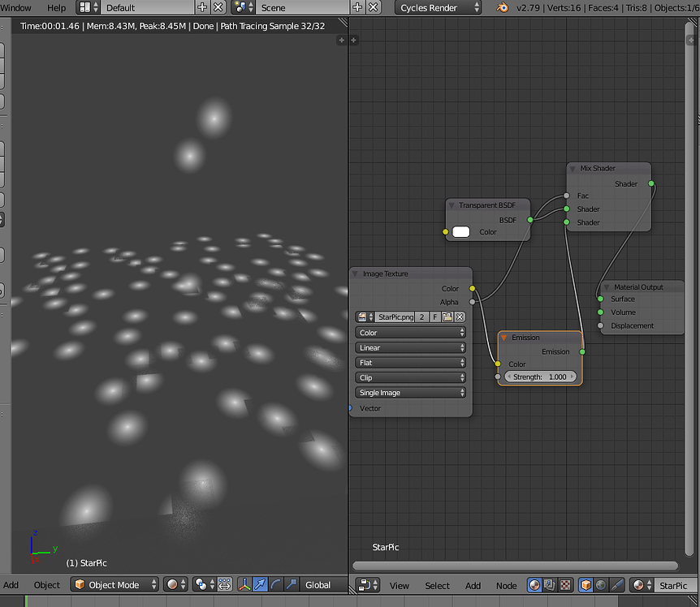700x607 pixels.
Task: Select line style shader brush icon
Action: (x=616, y=585)
